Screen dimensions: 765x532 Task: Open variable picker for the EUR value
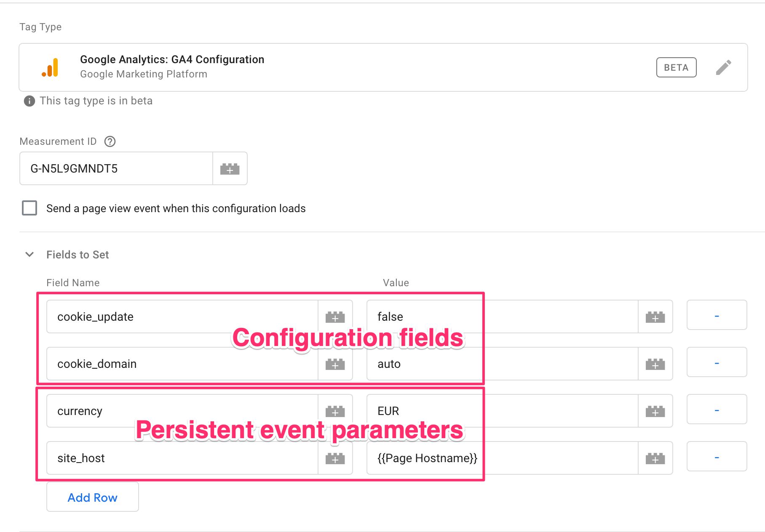point(655,411)
